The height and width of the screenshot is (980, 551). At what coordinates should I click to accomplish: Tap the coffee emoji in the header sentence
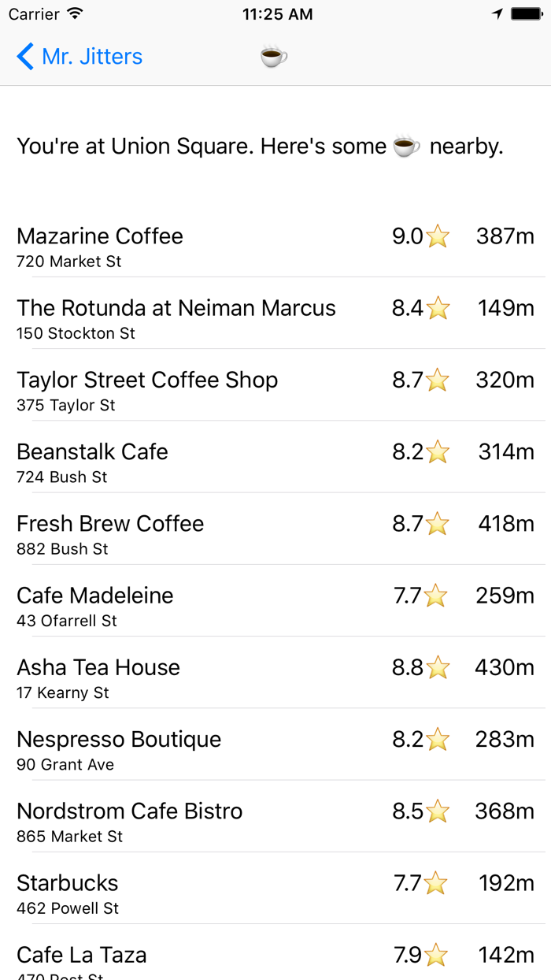(x=406, y=147)
